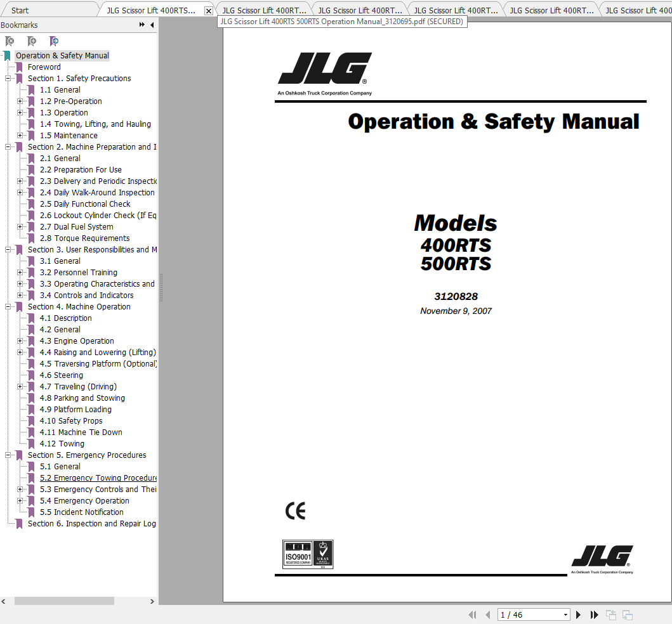Click the bookmarks horizontal scrollbar thumb

pos(64,601)
